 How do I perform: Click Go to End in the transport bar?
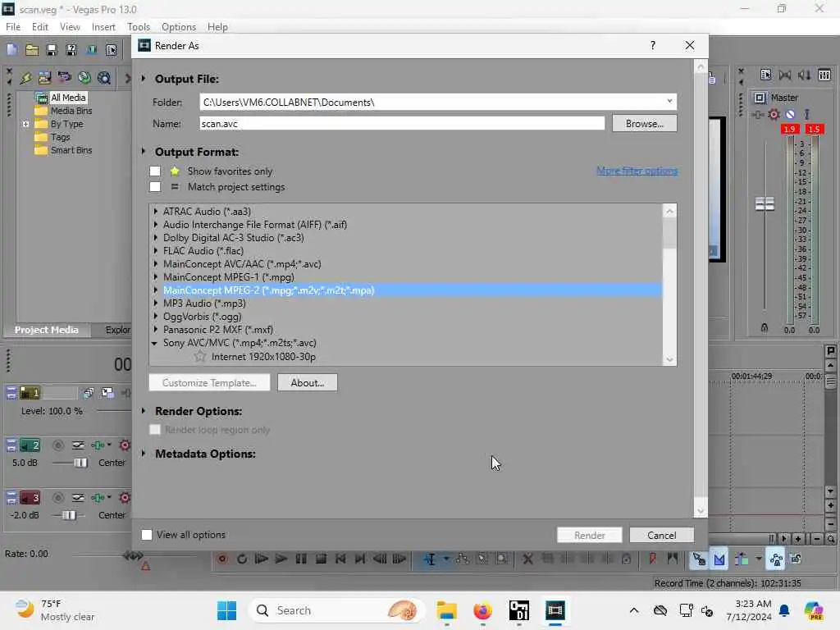(x=360, y=559)
